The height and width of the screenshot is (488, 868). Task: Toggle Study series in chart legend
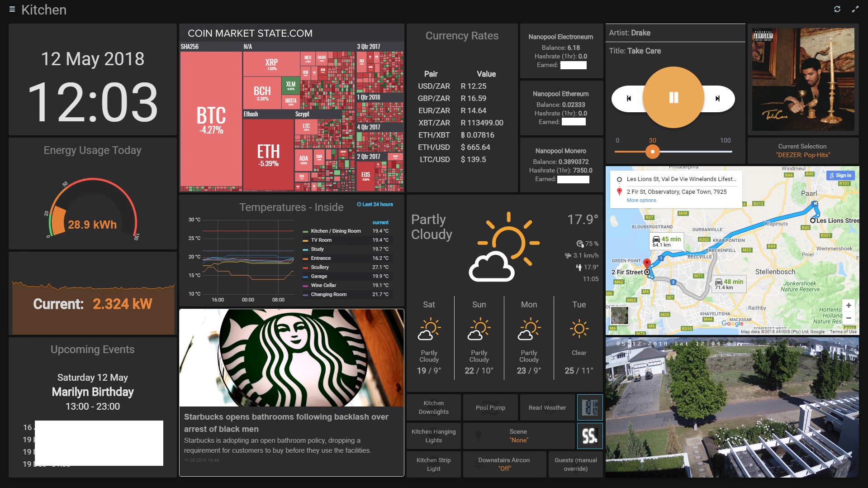click(x=317, y=249)
